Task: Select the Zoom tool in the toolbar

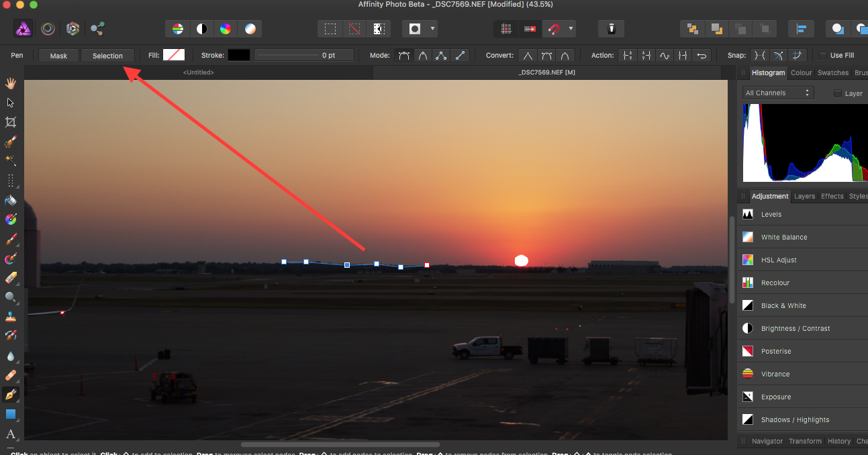Action: click(x=9, y=296)
